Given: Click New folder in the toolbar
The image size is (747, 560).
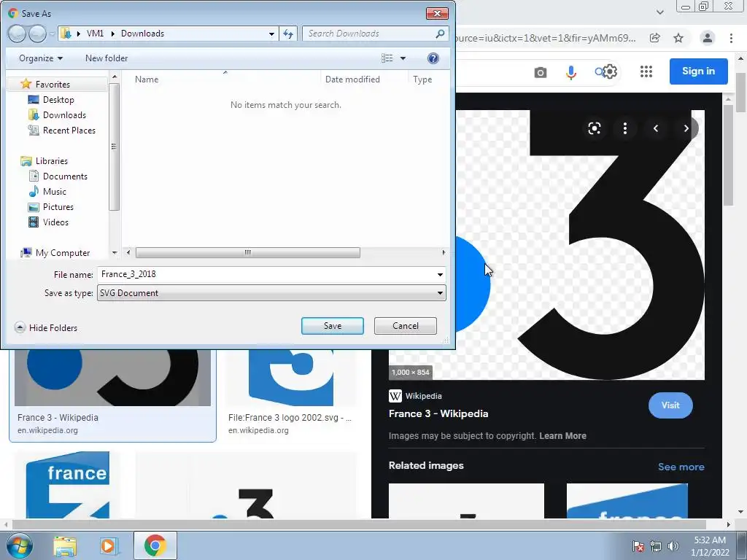Looking at the screenshot, I should (107, 58).
